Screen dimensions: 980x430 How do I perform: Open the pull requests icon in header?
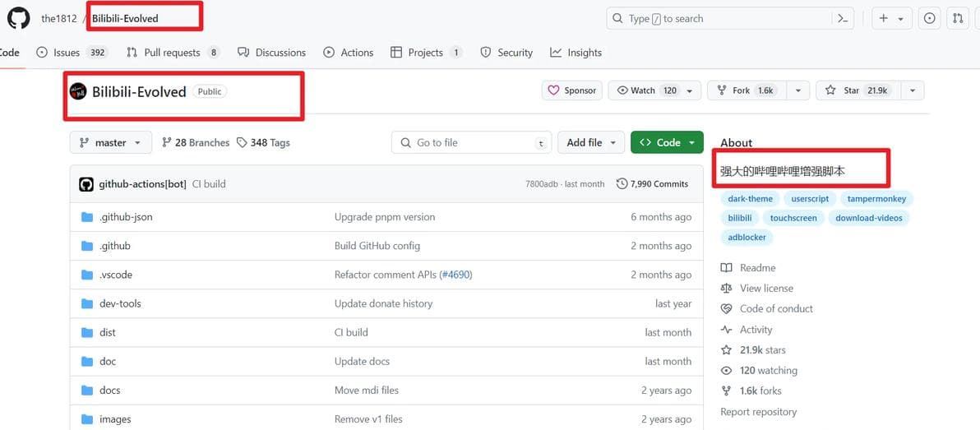[x=958, y=19]
